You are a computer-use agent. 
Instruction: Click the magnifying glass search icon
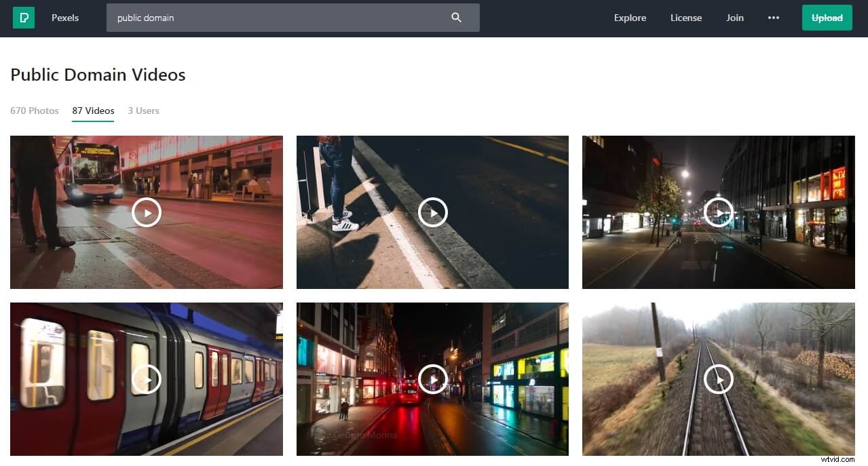[x=457, y=18]
